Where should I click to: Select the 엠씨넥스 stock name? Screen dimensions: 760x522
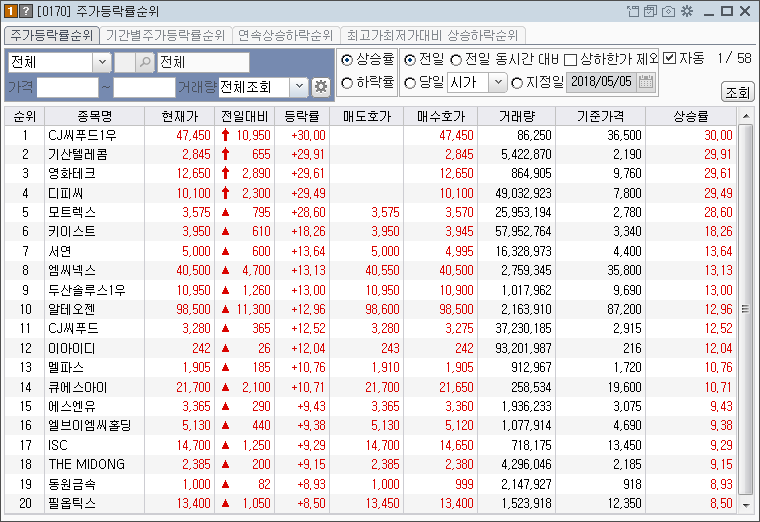(72, 270)
